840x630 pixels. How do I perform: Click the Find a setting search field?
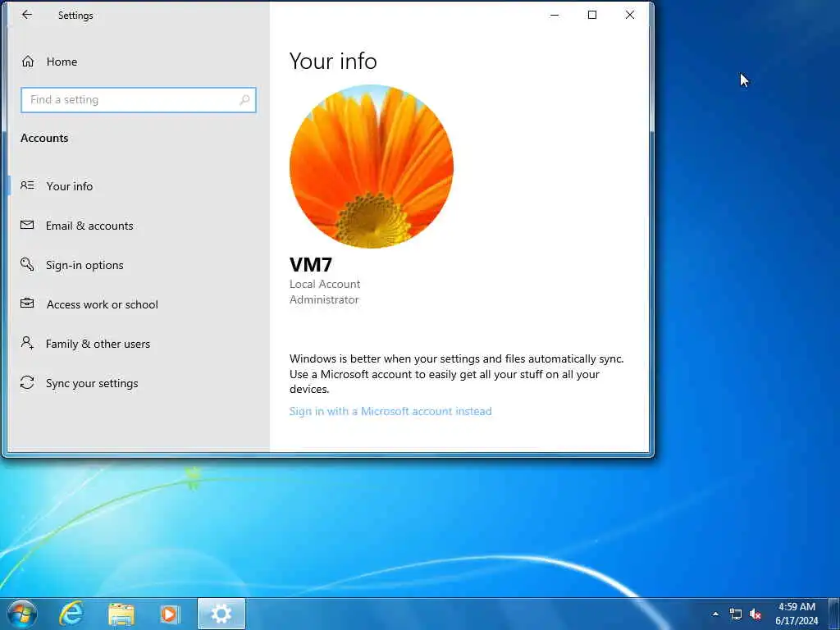point(138,99)
